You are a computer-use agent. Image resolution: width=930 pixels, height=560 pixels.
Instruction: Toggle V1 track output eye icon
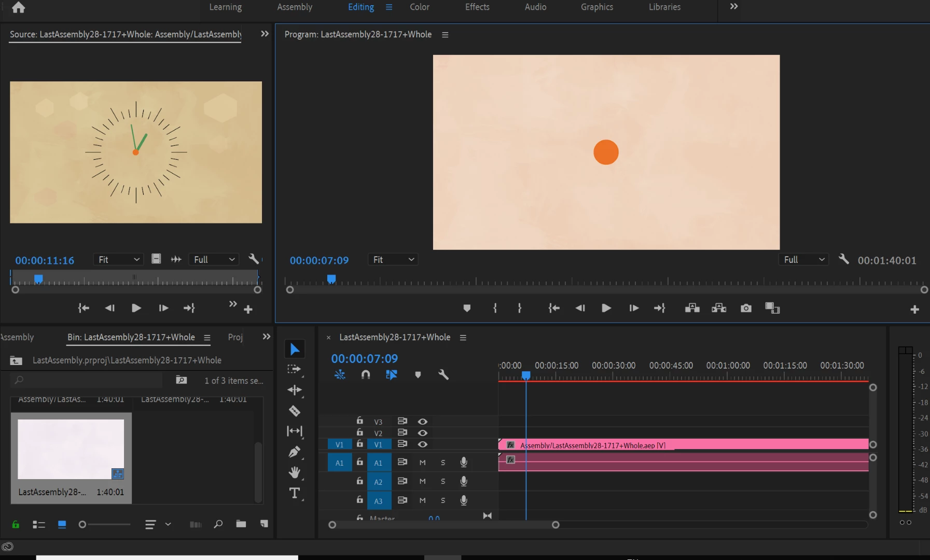click(x=423, y=444)
